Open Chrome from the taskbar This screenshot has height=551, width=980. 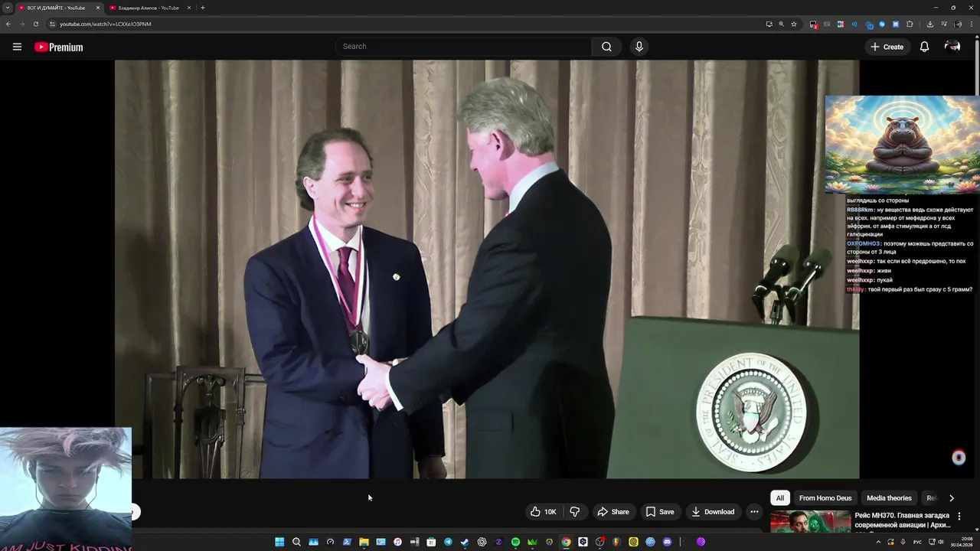pyautogui.click(x=566, y=542)
